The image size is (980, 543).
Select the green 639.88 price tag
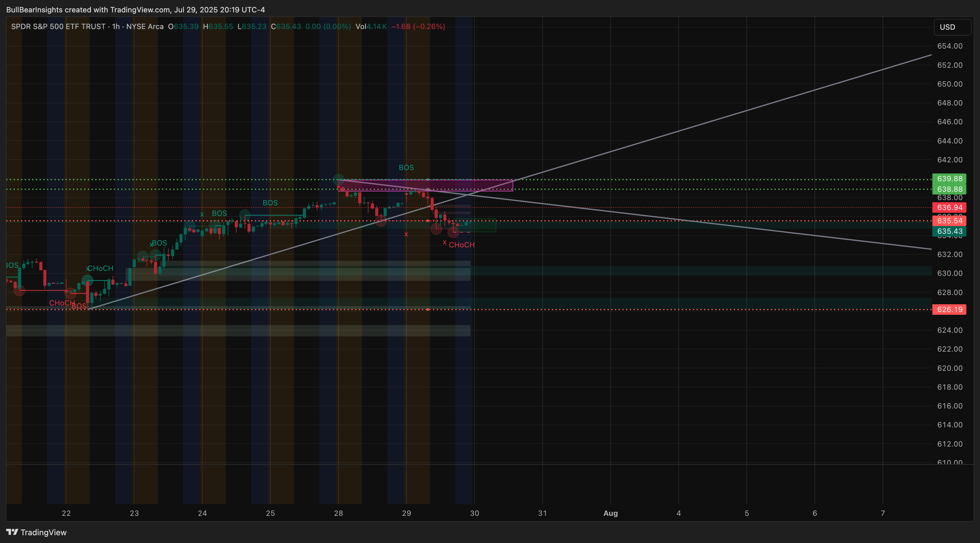coord(949,179)
